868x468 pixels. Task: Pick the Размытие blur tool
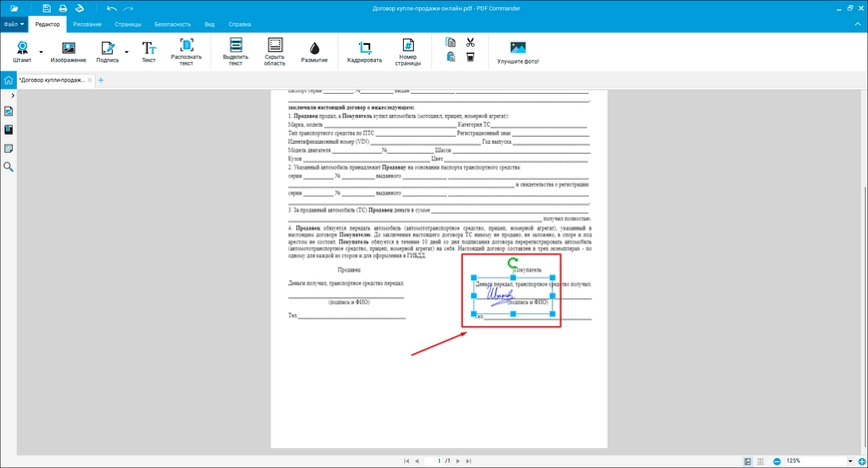[314, 52]
